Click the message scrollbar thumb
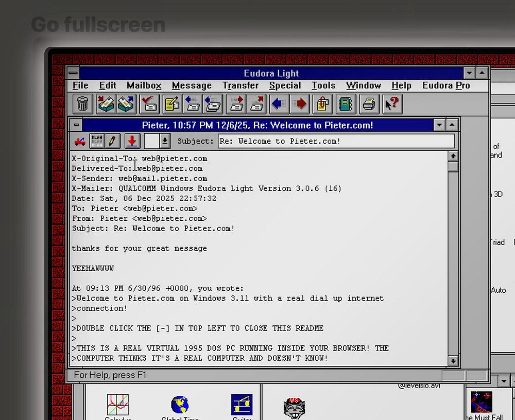515x420 pixels. click(453, 166)
